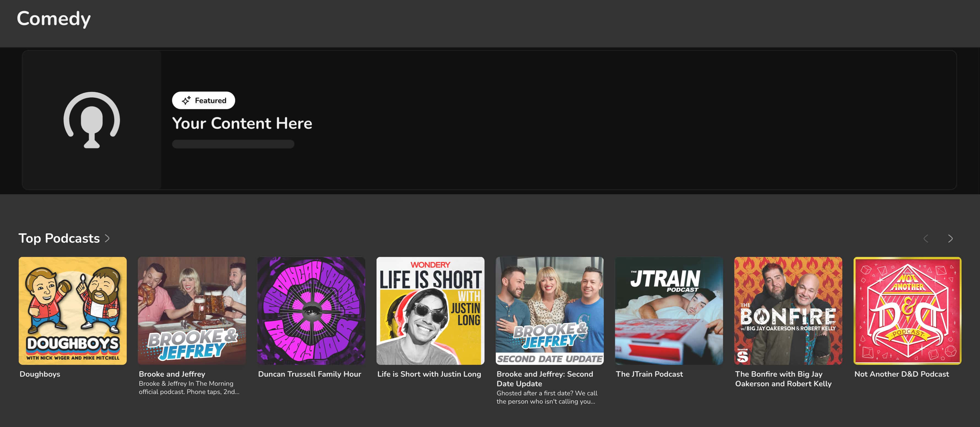The width and height of the screenshot is (980, 427).
Task: Click Brooke and Jeffrey: Second Date Update title
Action: click(x=545, y=379)
